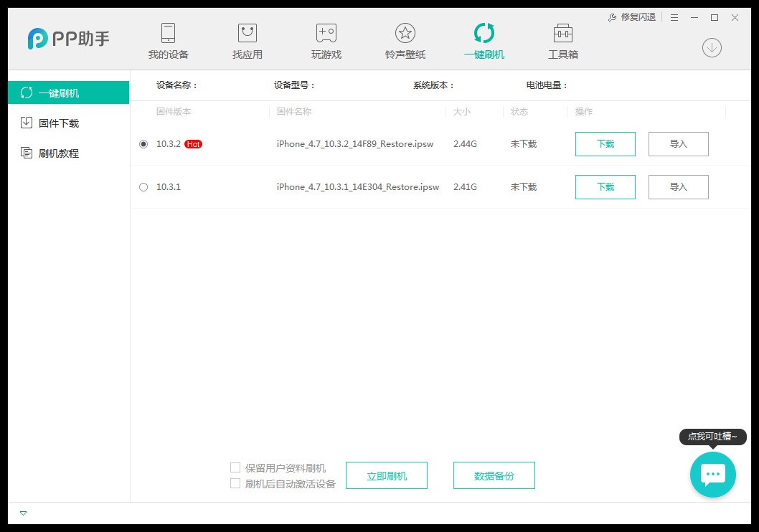Click 立即刷机 to start flashing

click(x=387, y=475)
